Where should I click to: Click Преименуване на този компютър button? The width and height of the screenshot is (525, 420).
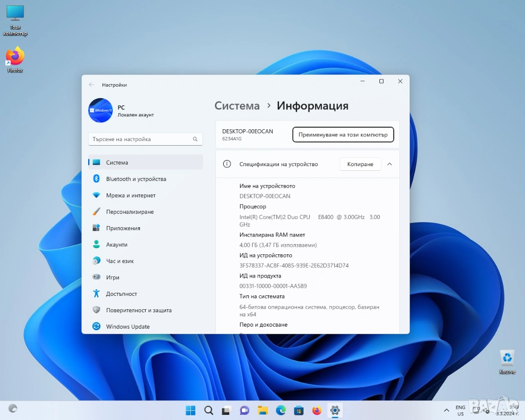click(x=343, y=134)
